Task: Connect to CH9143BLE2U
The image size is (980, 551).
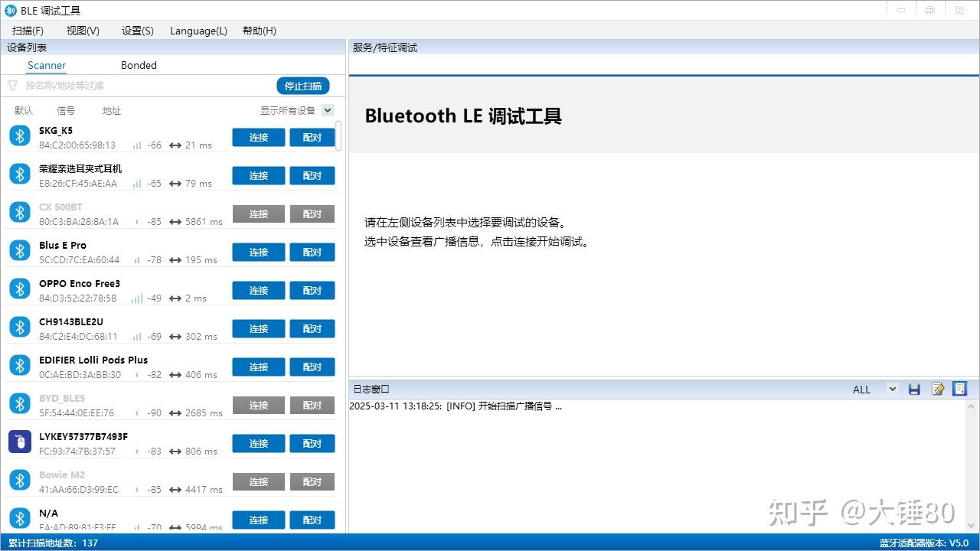Action: coord(259,328)
